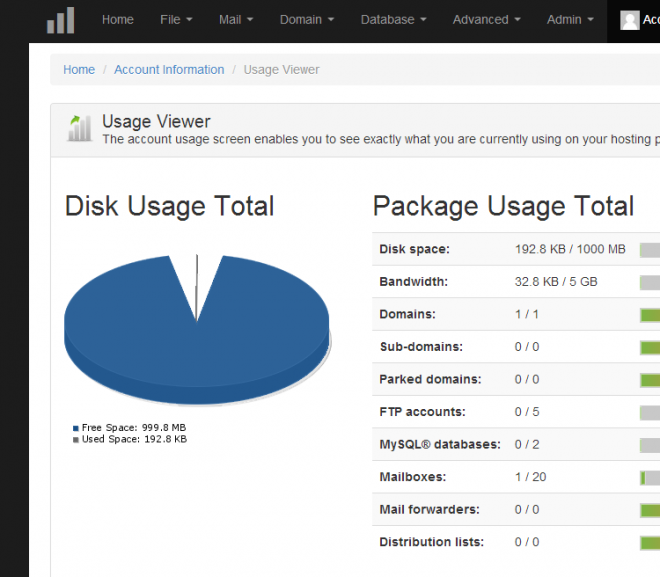Screen dimensions: 660x577
Task: Expand the Database menu
Action: pos(394,20)
